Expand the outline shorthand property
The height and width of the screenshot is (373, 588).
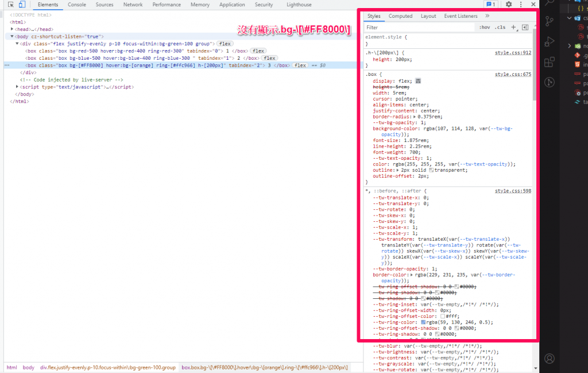point(397,170)
